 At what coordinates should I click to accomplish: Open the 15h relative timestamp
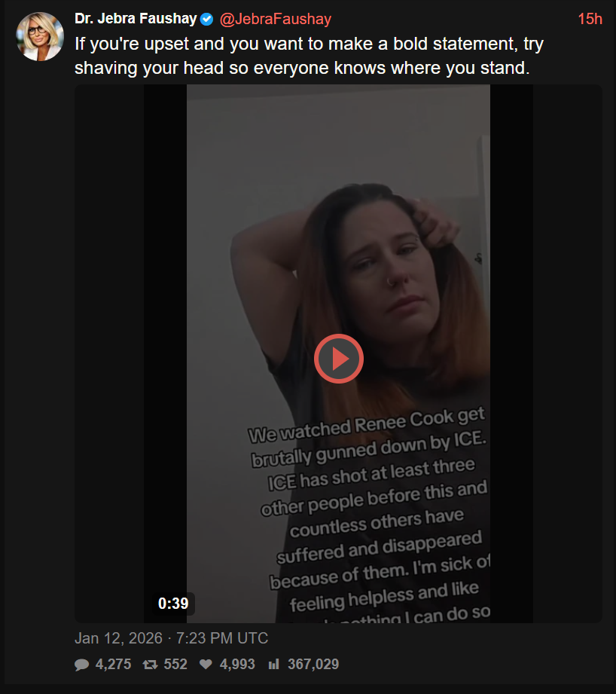[x=590, y=19]
